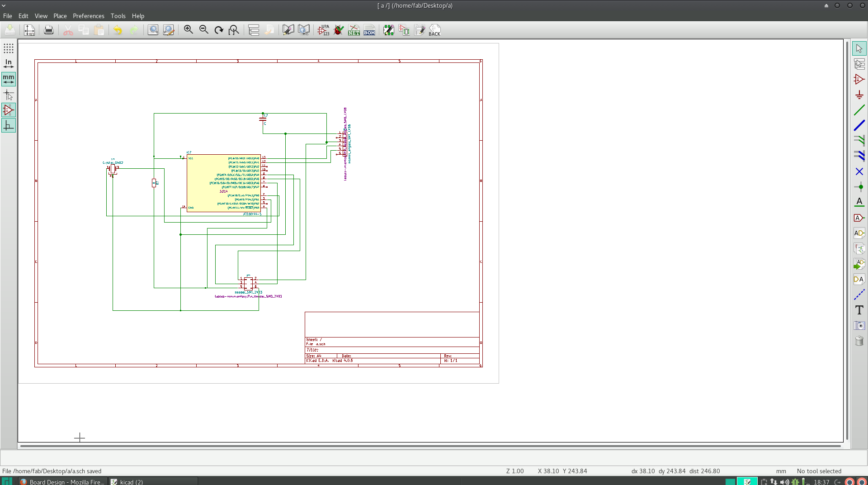Run the electrical rules check (bug icon)
The height and width of the screenshot is (485, 868).
tap(339, 30)
